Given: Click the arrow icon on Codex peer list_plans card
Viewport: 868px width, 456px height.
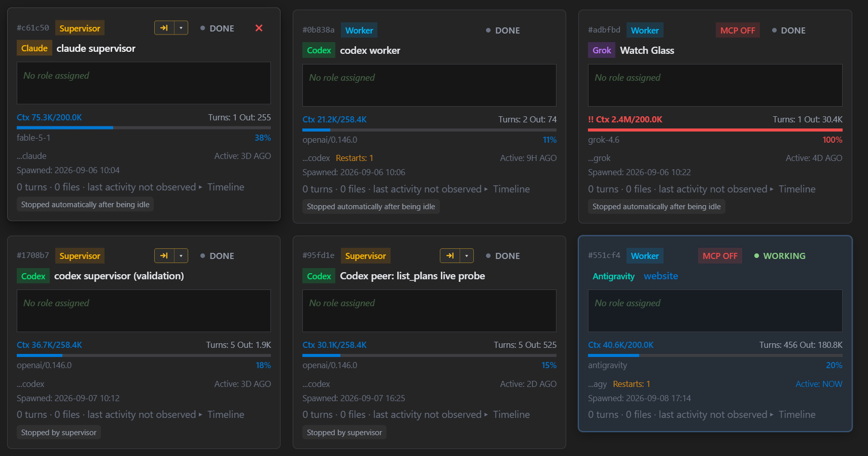Looking at the screenshot, I should coord(450,255).
